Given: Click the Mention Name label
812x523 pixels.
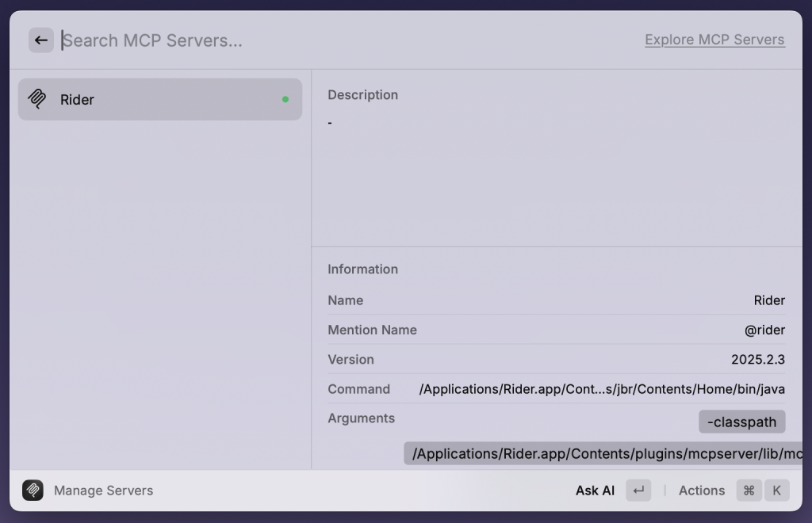Looking at the screenshot, I should point(372,330).
